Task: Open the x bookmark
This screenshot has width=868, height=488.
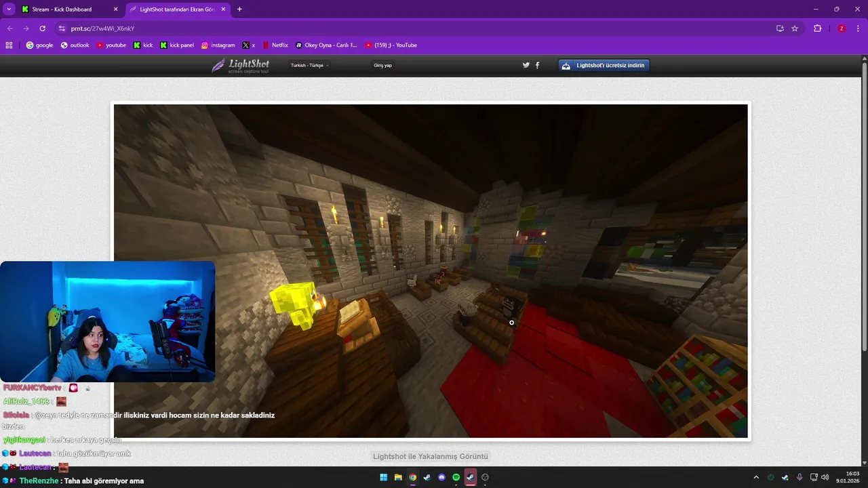Action: [249, 45]
